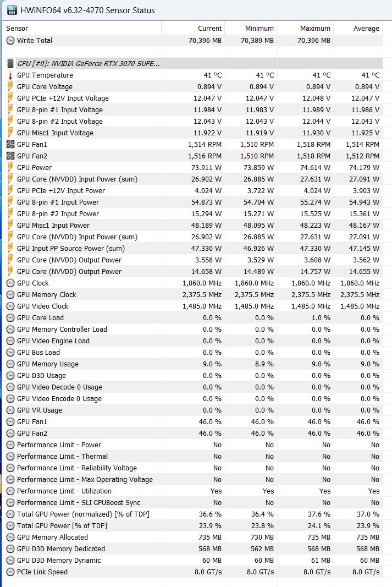Click lightning icon of GPU 8-pin #1 Input Voltage
Viewport: 392px width, 587px height.
click(x=10, y=110)
